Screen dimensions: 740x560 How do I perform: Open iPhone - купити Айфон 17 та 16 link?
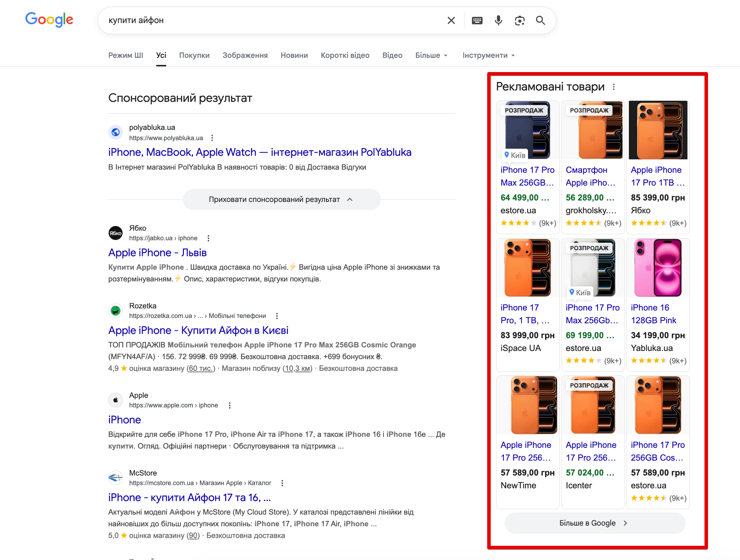190,498
